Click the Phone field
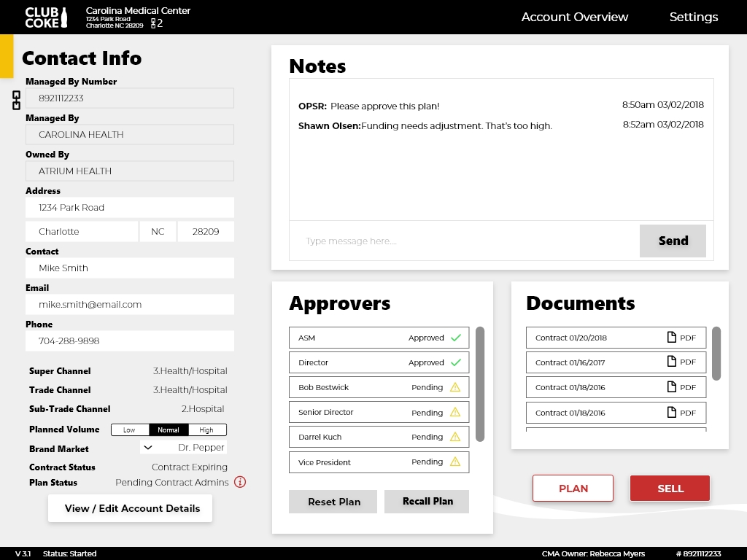This screenshot has height=560, width=747. (x=130, y=341)
